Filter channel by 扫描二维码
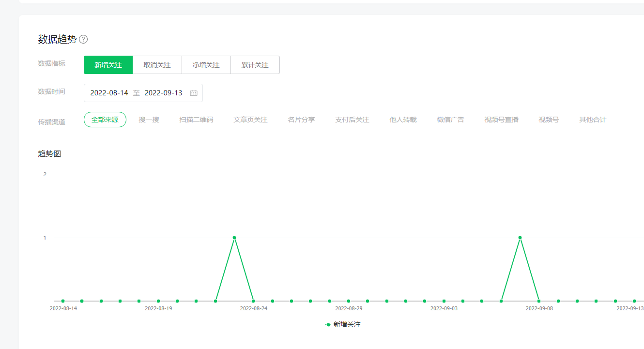This screenshot has height=349, width=644. coord(196,120)
